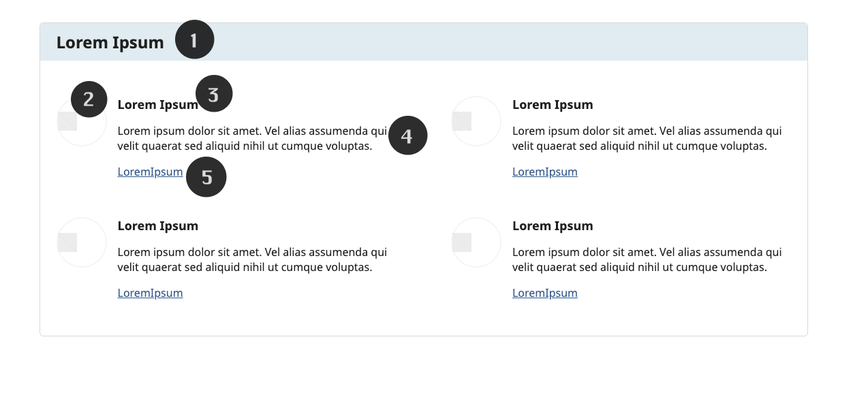Click the description paragraph in bottom-left card

[x=252, y=259]
